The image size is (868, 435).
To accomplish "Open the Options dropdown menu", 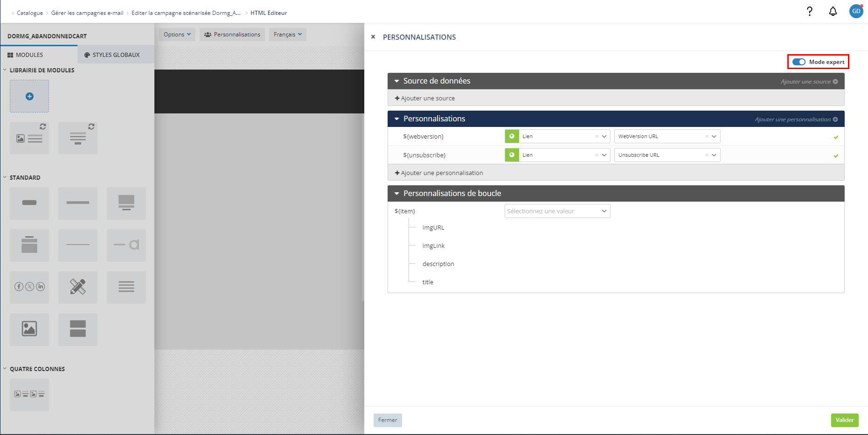I will [177, 35].
